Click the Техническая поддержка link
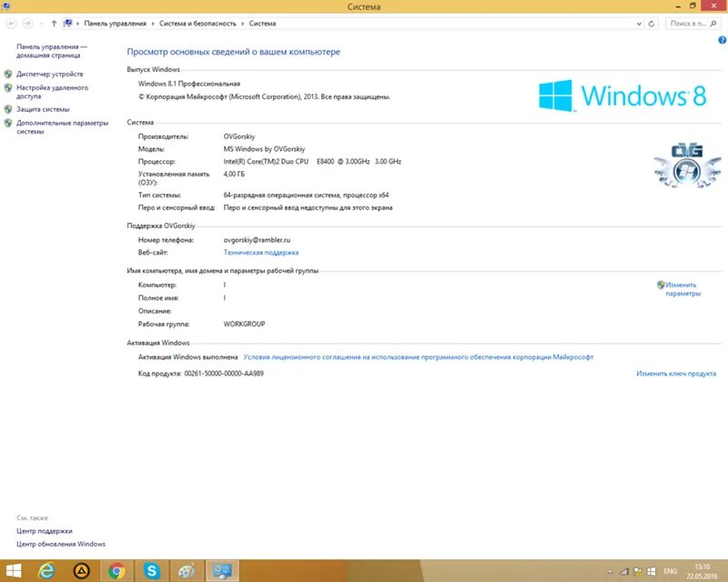The width and height of the screenshot is (728, 582). click(x=261, y=253)
